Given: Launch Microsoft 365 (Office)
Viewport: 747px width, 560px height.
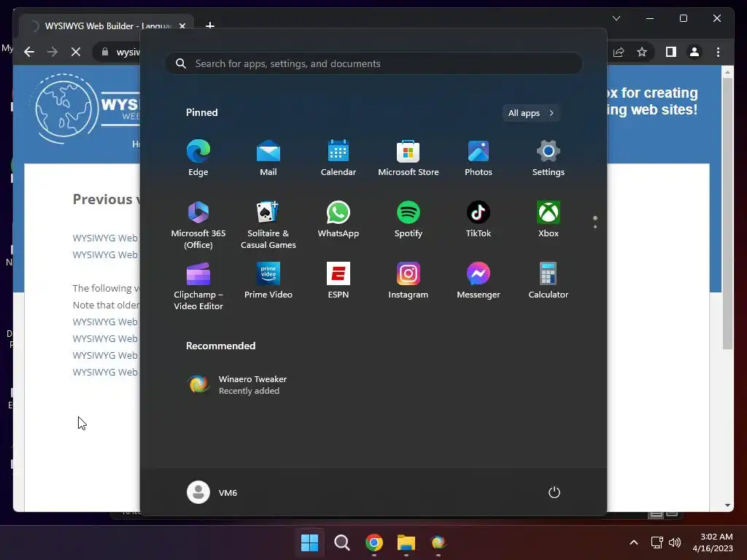Looking at the screenshot, I should [x=198, y=225].
